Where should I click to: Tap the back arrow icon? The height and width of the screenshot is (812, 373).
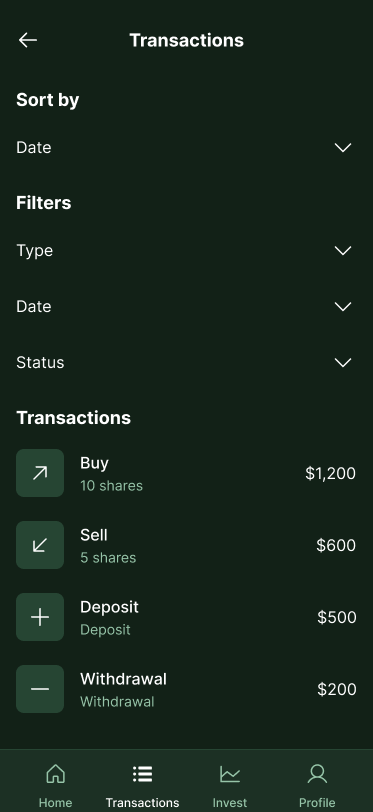[27, 40]
